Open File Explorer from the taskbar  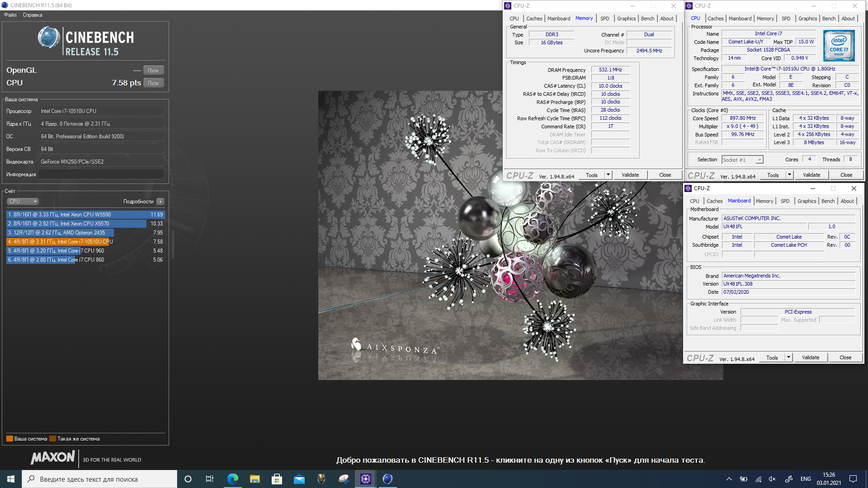(255, 479)
